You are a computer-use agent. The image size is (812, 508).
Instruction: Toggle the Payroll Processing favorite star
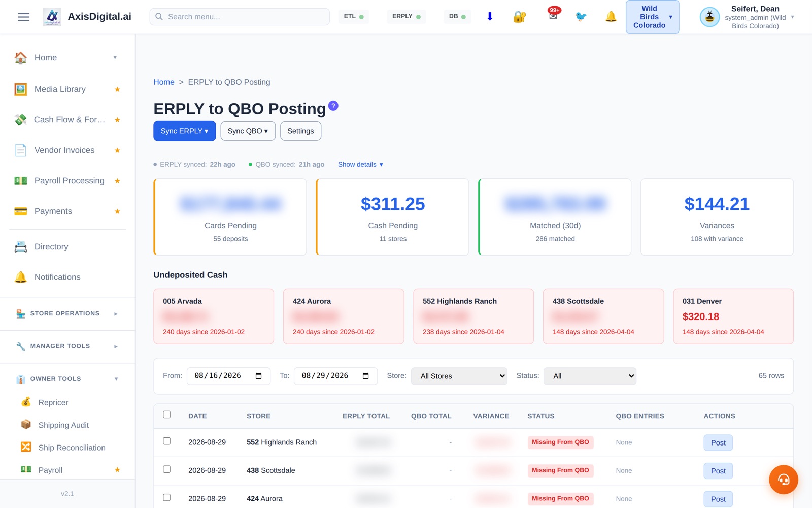pos(117,181)
